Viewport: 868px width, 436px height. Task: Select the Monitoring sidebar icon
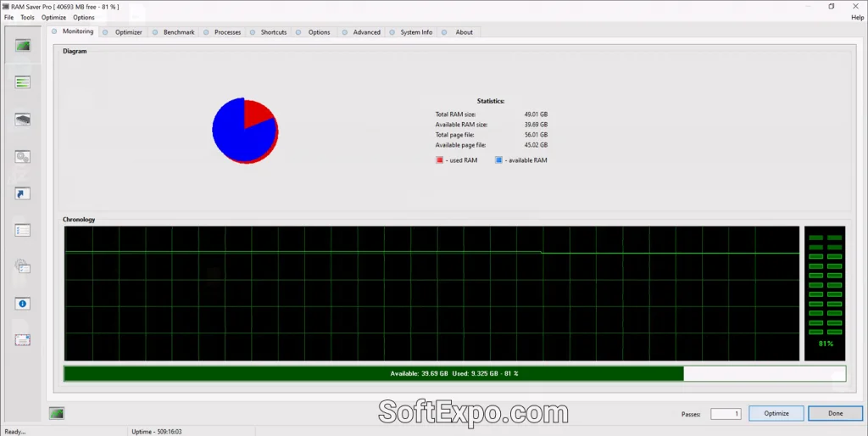[23, 46]
